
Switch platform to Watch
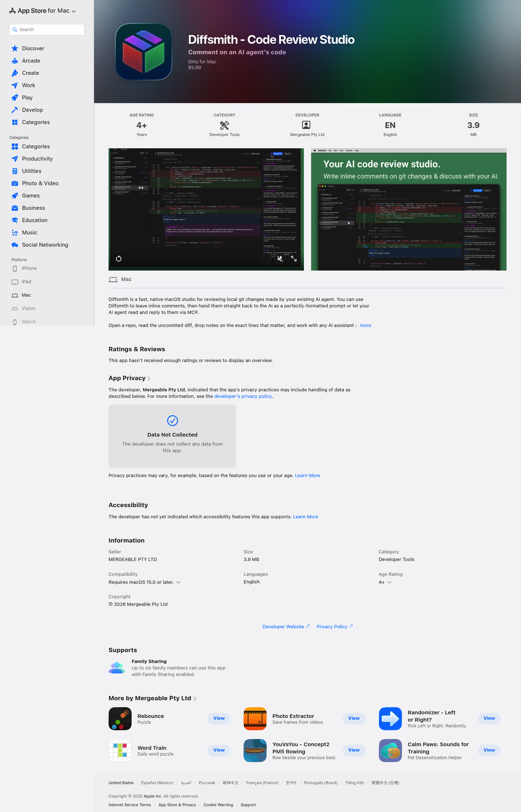[24, 322]
